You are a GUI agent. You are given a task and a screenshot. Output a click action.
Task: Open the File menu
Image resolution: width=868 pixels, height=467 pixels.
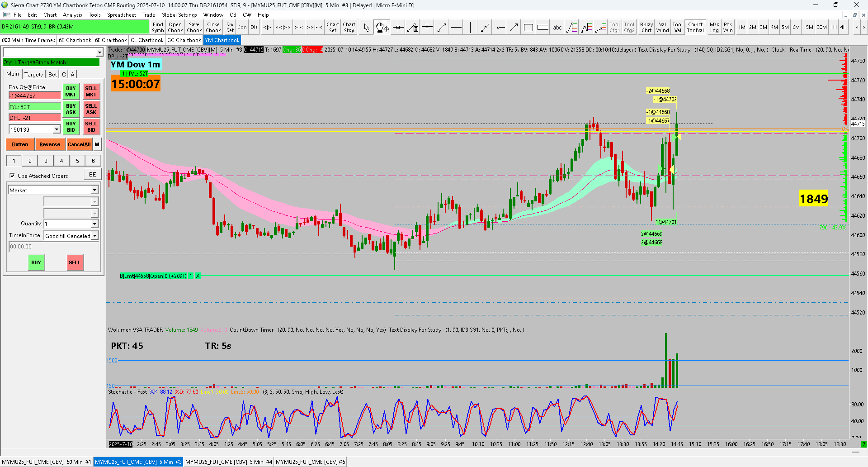pos(18,15)
